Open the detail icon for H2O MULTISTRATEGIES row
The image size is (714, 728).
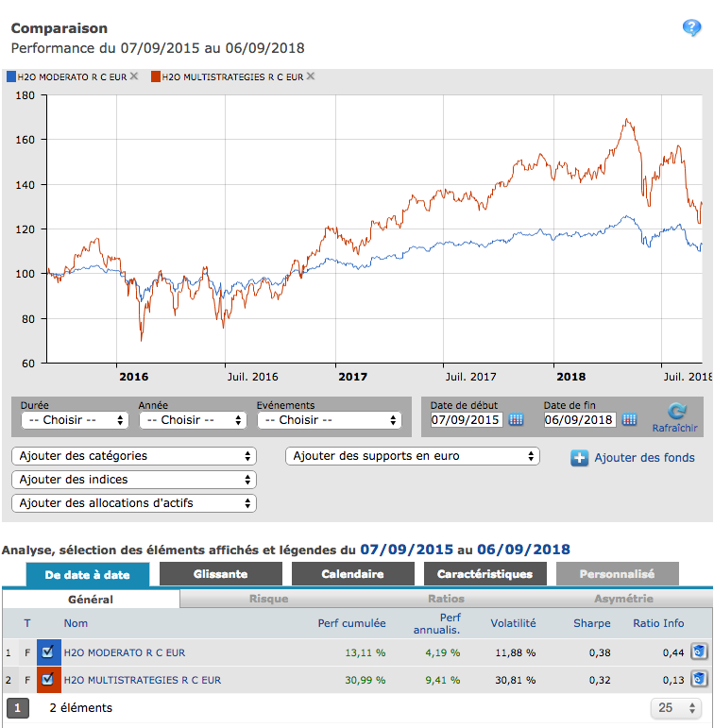click(699, 679)
